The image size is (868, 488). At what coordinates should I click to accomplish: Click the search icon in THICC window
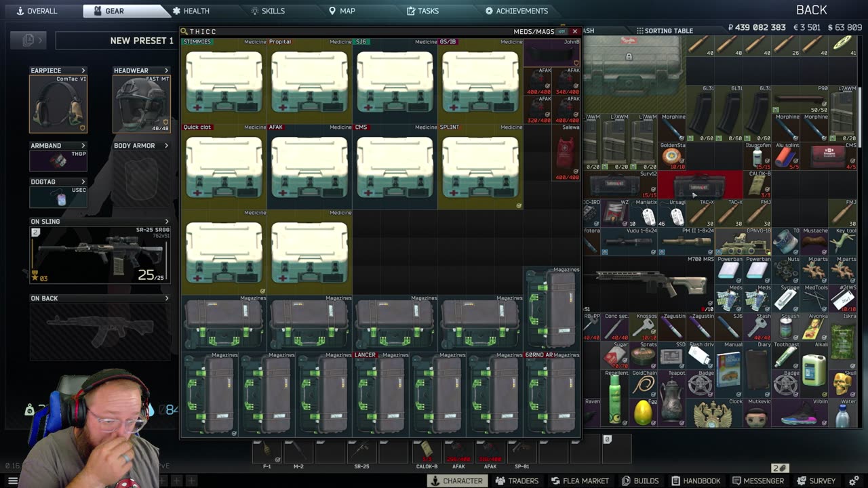click(x=184, y=31)
